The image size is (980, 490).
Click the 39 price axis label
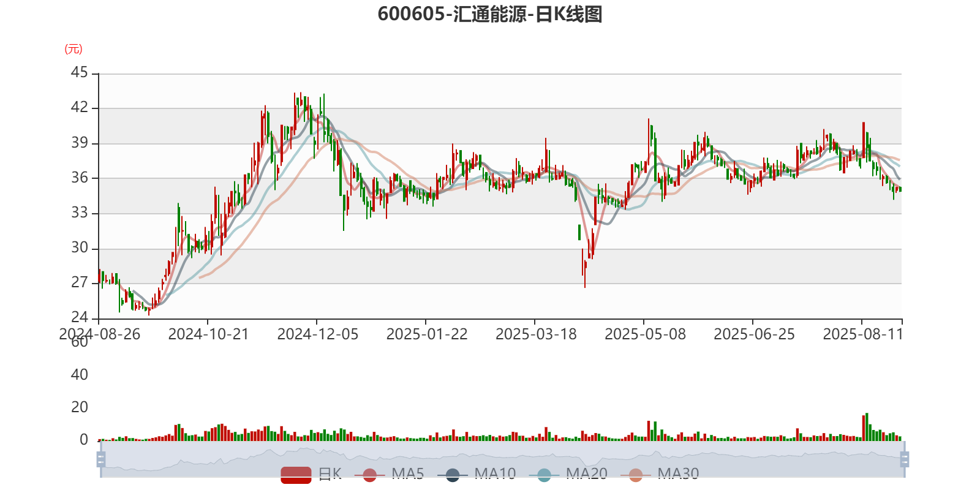click(80, 143)
